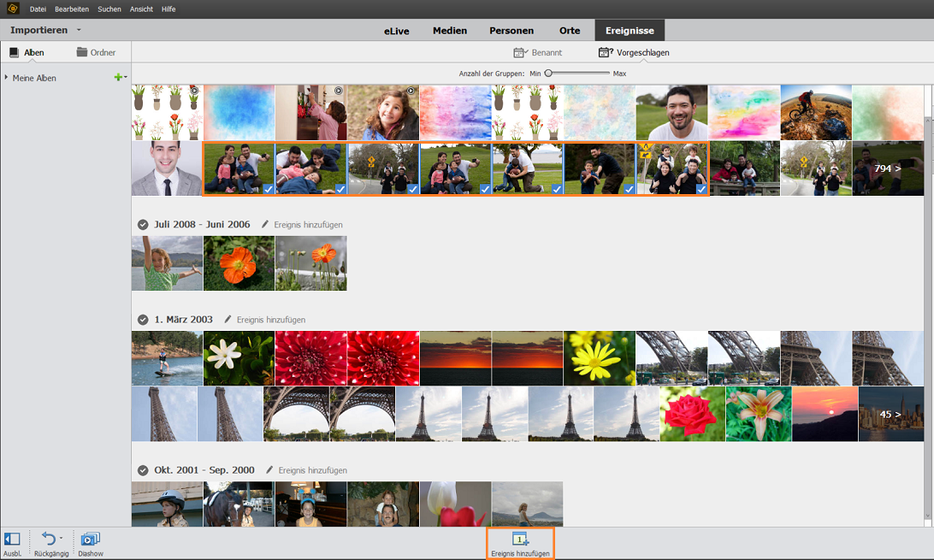Switch to the Personen view

tap(511, 30)
